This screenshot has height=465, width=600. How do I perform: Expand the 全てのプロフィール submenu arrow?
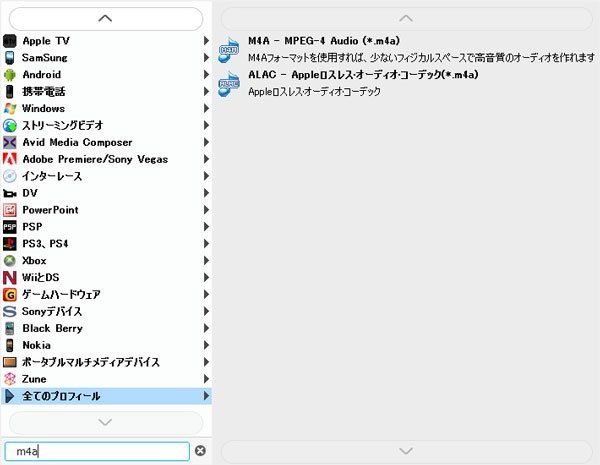tap(206, 396)
